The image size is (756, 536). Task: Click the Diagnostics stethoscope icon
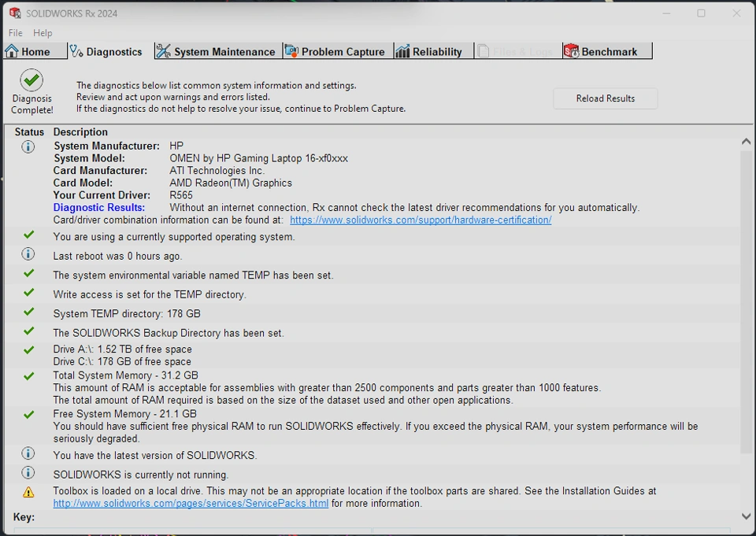tap(76, 51)
